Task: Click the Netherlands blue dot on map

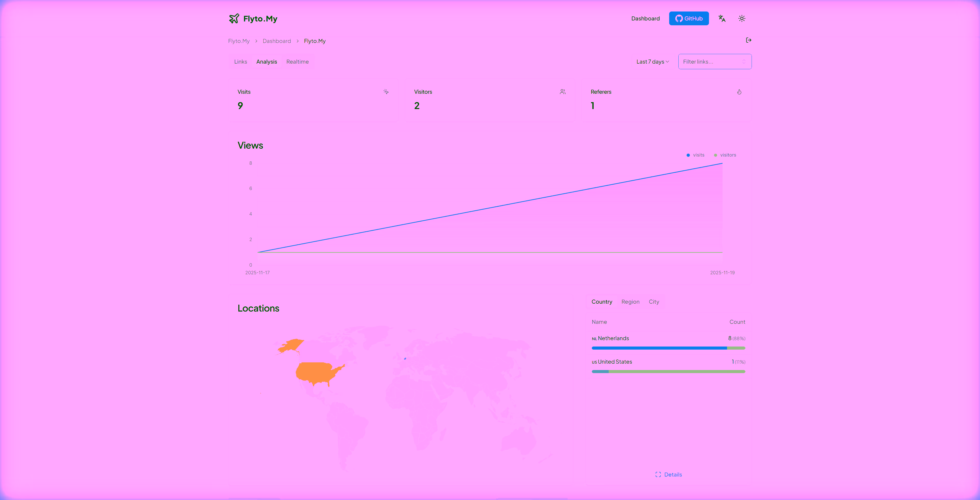Action: coord(405,358)
